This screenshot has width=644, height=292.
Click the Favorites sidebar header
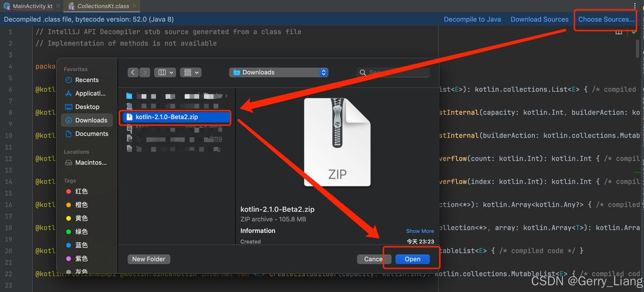coord(76,69)
